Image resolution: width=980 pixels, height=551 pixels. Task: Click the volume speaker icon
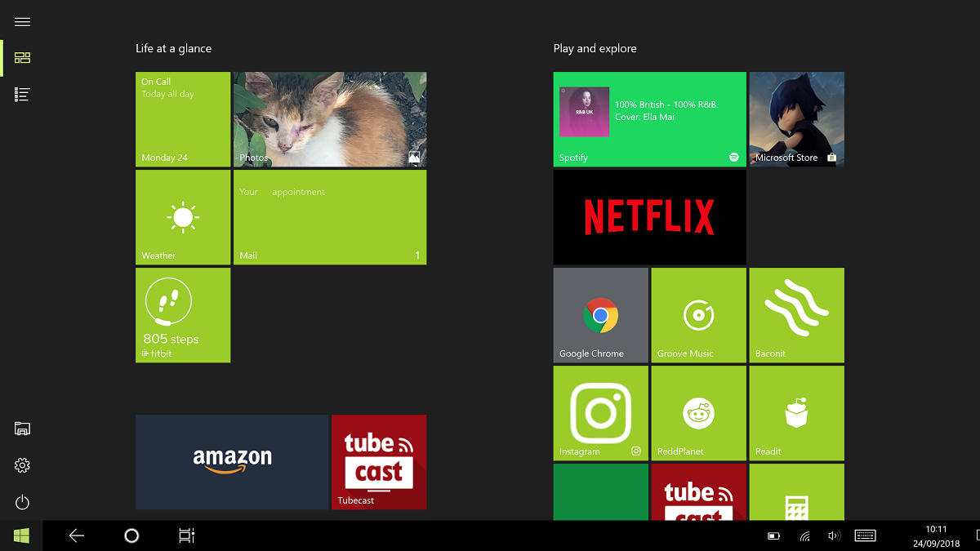(834, 536)
